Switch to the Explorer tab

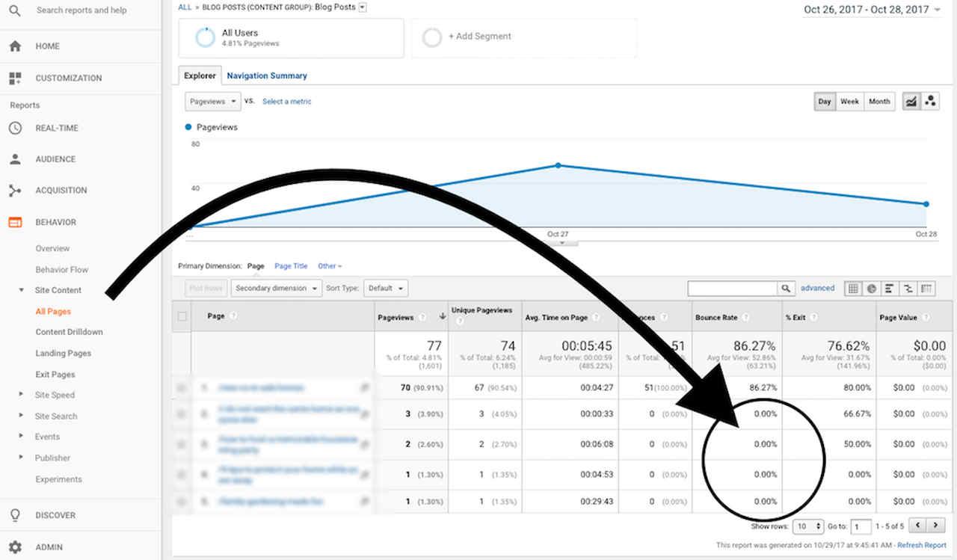[200, 76]
